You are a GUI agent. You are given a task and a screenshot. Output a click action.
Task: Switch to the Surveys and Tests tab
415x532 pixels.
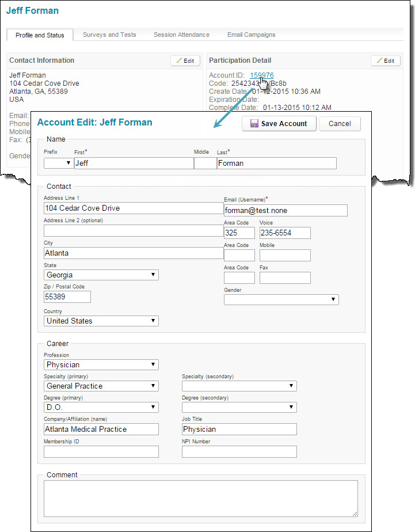(109, 35)
